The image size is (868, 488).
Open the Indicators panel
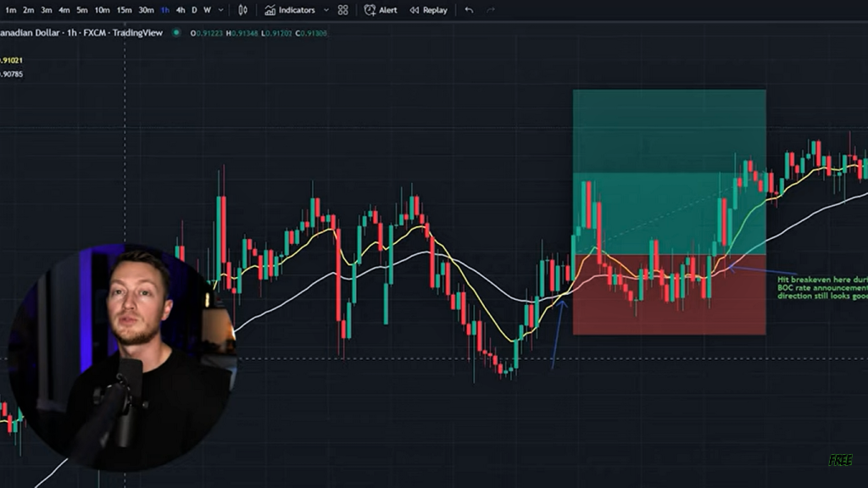coord(290,10)
